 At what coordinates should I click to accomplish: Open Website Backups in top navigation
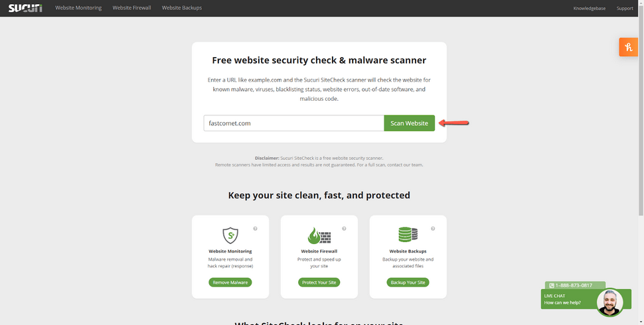[x=181, y=8]
